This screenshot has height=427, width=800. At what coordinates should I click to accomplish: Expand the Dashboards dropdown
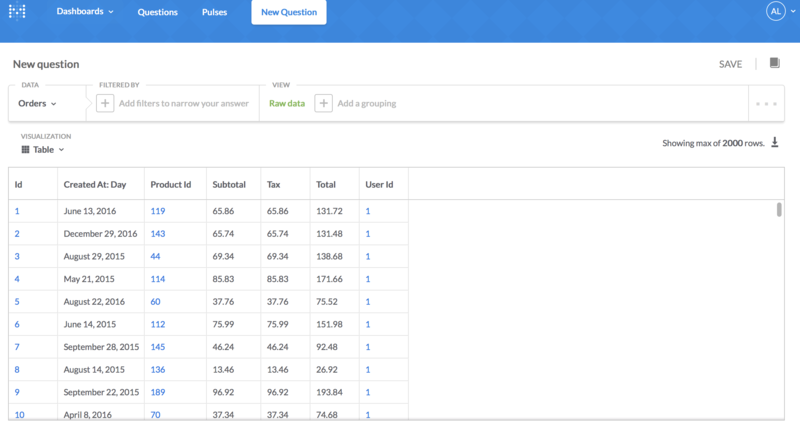[x=85, y=12]
